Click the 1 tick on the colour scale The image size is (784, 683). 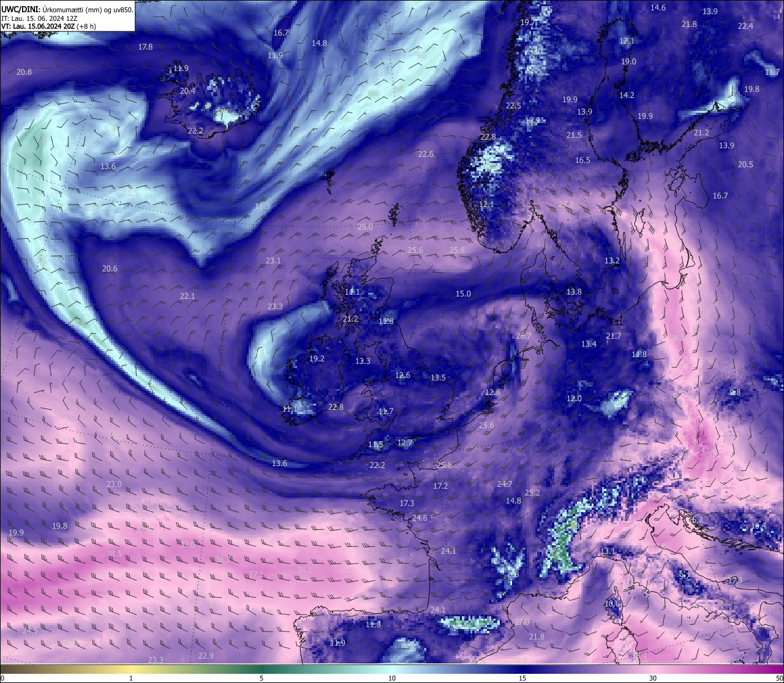(131, 678)
